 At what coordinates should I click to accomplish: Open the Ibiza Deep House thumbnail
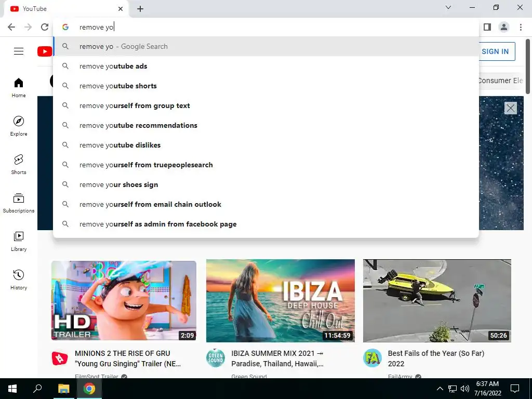coord(280,301)
